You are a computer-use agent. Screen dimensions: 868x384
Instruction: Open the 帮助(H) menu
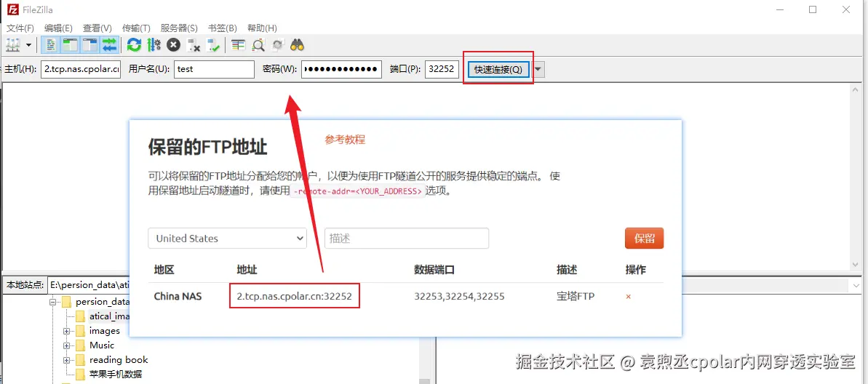point(262,28)
